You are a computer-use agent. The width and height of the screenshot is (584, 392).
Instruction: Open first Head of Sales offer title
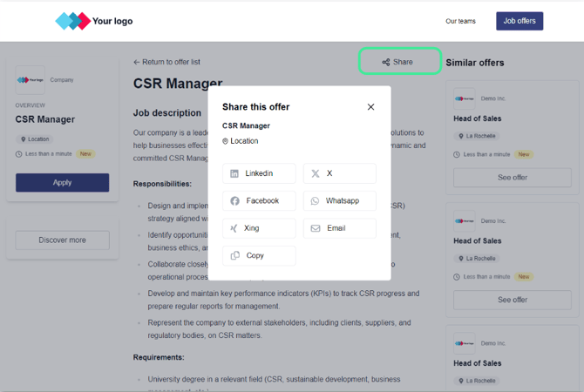coord(478,118)
